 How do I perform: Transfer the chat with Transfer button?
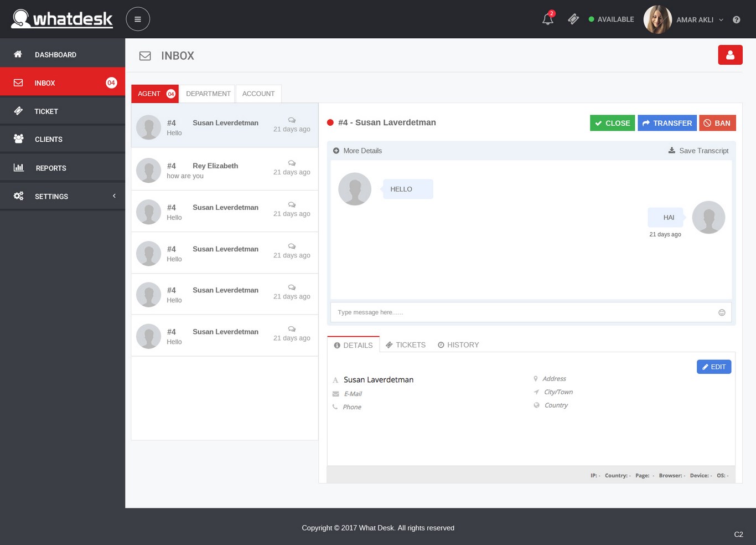point(667,123)
